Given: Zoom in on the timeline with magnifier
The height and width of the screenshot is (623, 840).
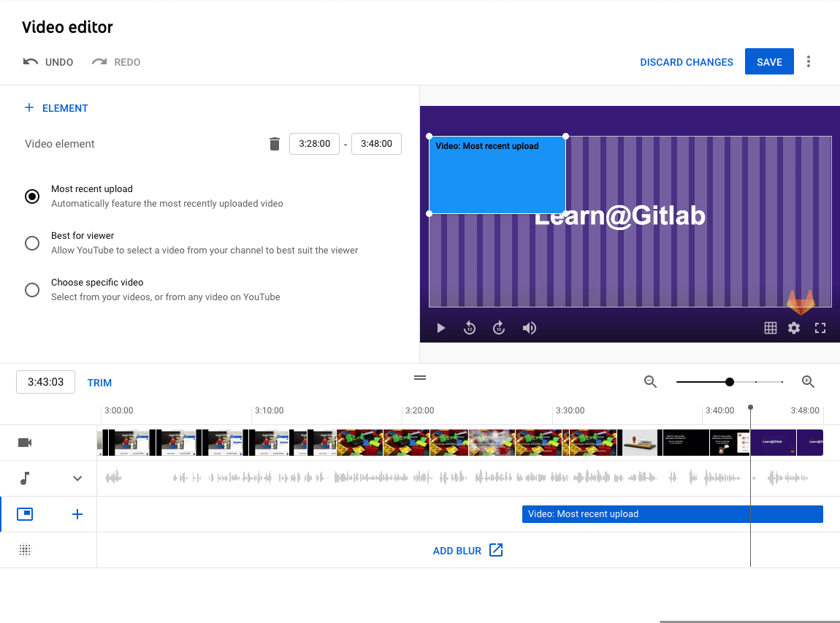Looking at the screenshot, I should pos(808,381).
